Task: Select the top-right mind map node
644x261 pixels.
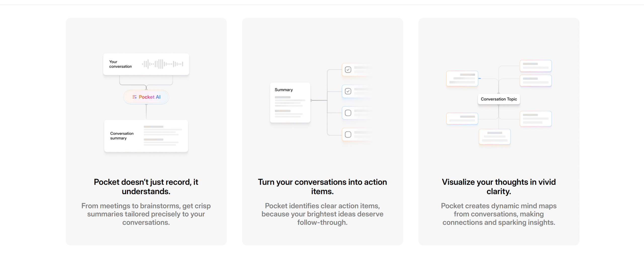Action: pyautogui.click(x=536, y=66)
